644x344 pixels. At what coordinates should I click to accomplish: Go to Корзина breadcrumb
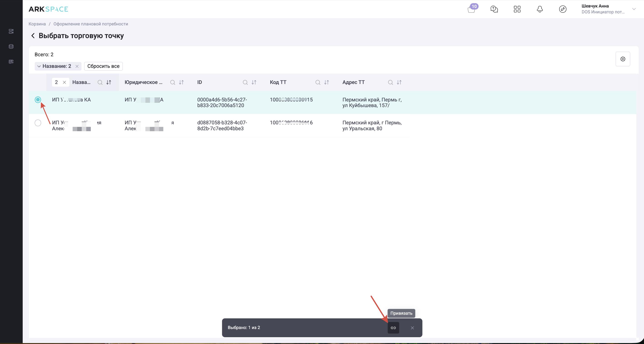click(37, 24)
